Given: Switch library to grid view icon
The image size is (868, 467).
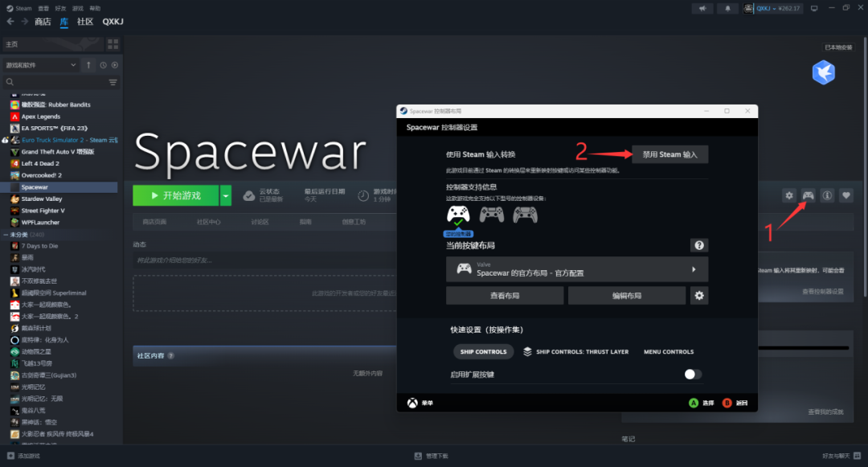Looking at the screenshot, I should pyautogui.click(x=113, y=44).
